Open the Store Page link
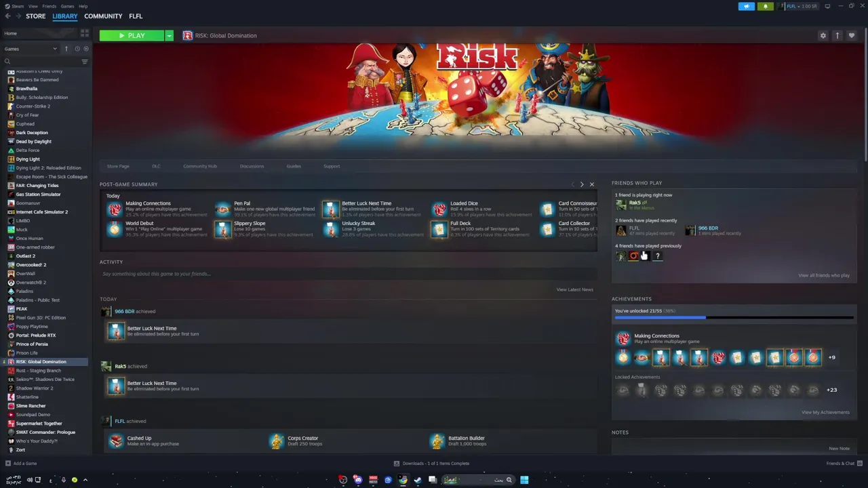 coord(118,166)
